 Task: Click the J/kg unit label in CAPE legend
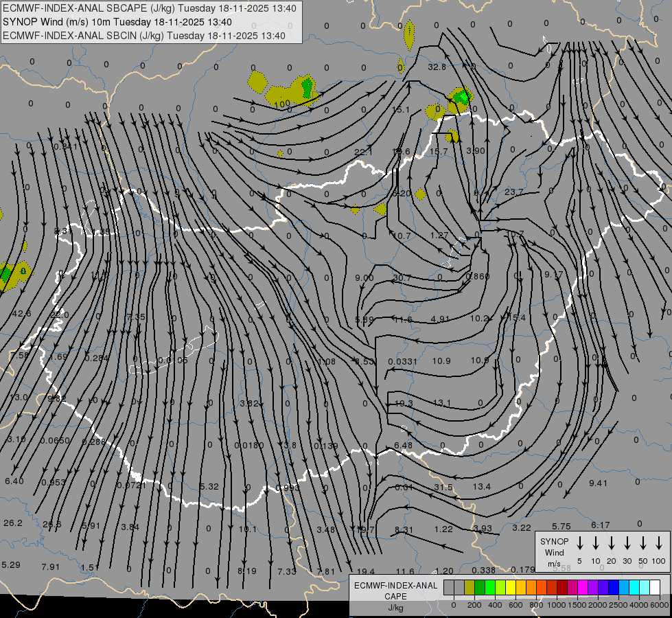[x=395, y=608]
